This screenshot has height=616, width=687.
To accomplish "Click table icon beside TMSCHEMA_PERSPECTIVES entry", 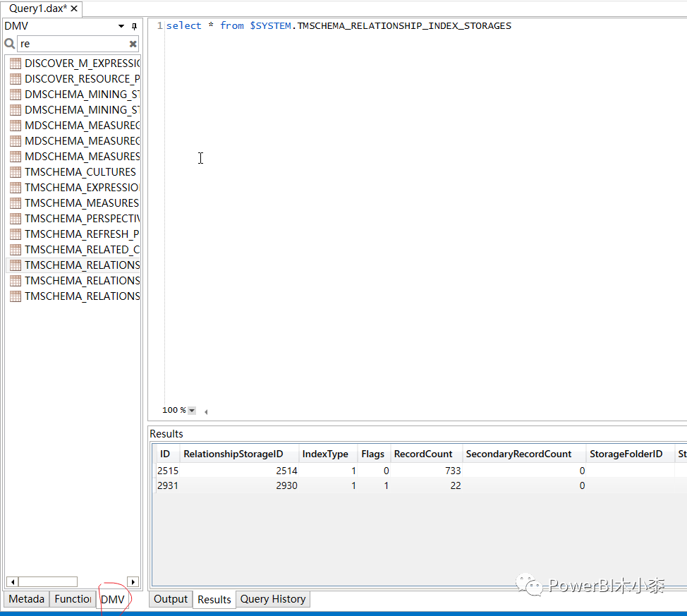I will pyautogui.click(x=16, y=219).
